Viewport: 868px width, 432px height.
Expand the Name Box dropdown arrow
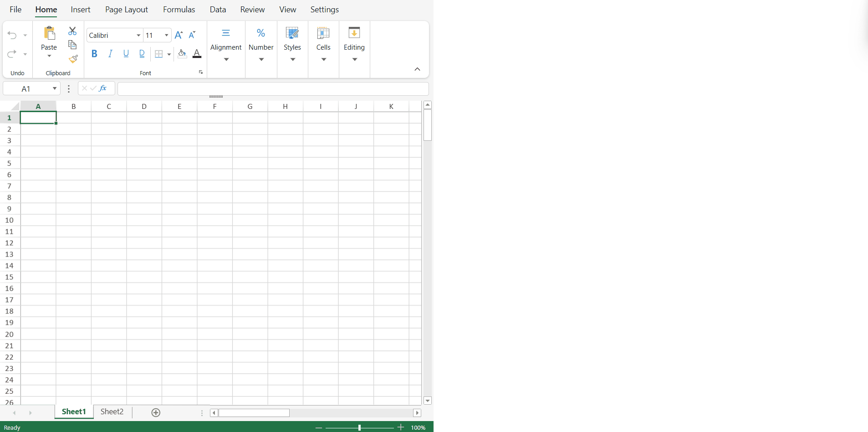(55, 88)
